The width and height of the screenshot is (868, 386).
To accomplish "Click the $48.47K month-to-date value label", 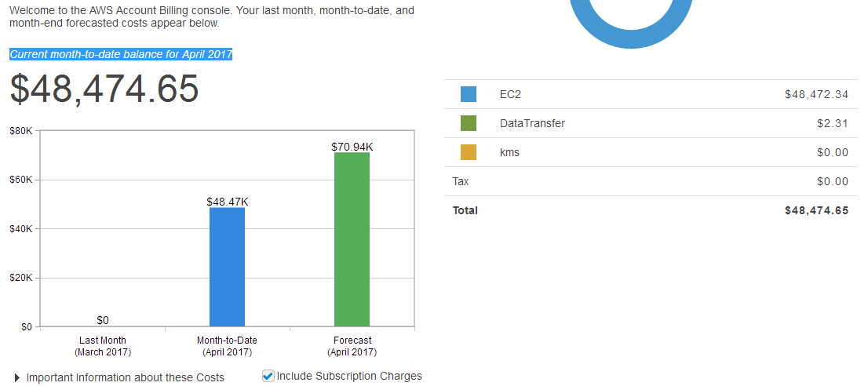I will [x=227, y=202].
